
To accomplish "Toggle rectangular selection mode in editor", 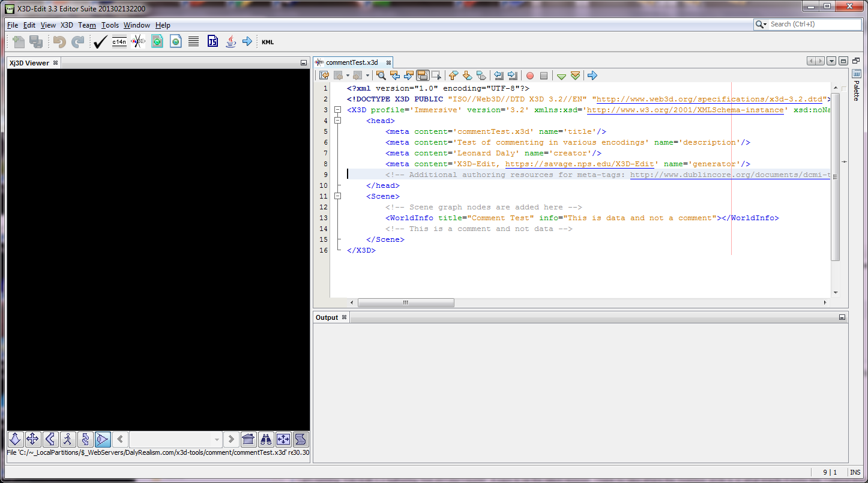I will tap(436, 76).
